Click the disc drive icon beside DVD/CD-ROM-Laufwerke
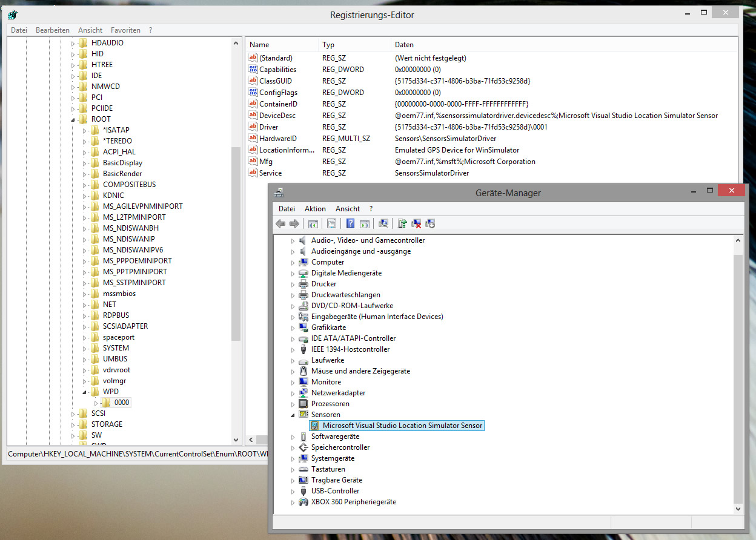The height and width of the screenshot is (540, 756). 303,306
